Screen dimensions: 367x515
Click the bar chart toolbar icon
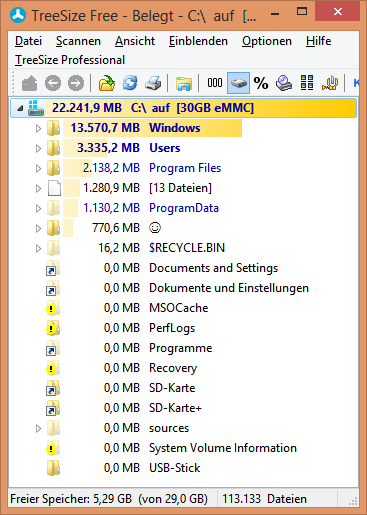coord(330,83)
